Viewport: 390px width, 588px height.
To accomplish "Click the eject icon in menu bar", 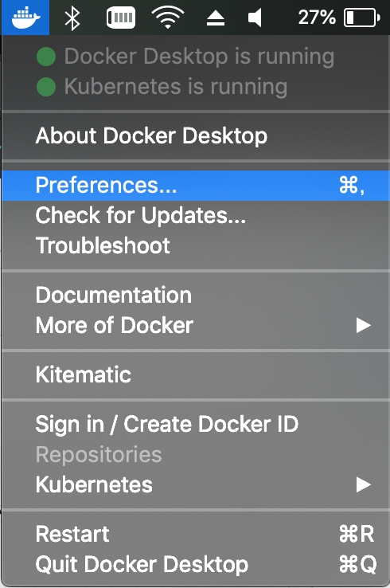I will (x=216, y=18).
